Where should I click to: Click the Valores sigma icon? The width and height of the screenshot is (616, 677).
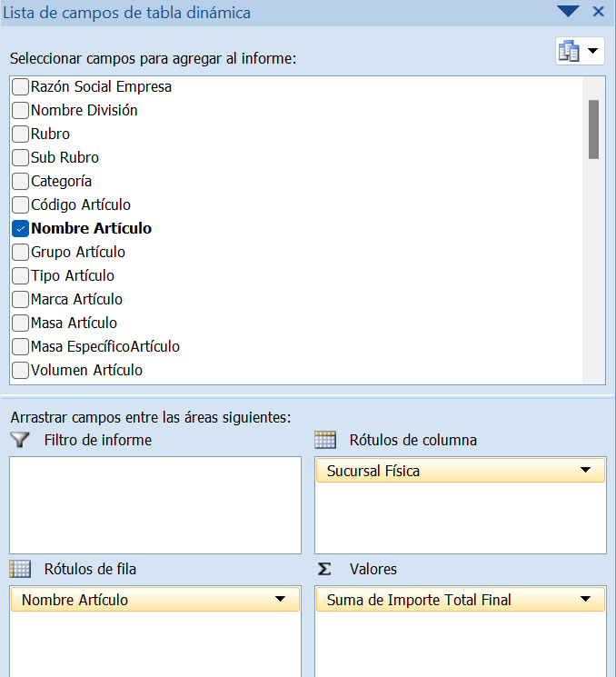(x=324, y=569)
